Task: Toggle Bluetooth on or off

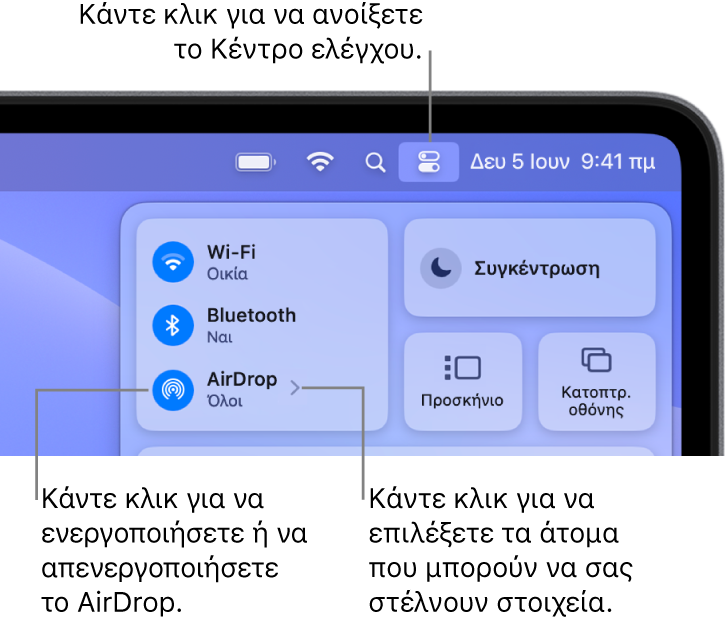Action: pyautogui.click(x=173, y=325)
